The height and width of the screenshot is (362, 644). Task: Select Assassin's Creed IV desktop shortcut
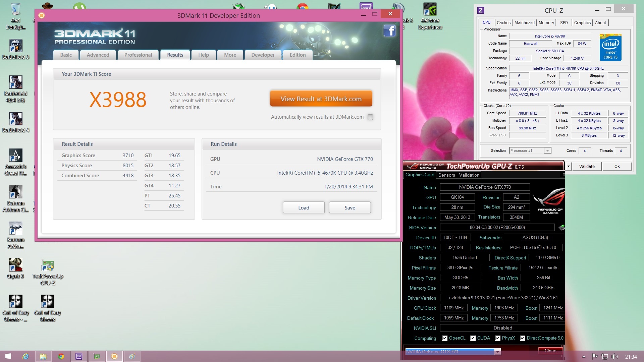16,162
